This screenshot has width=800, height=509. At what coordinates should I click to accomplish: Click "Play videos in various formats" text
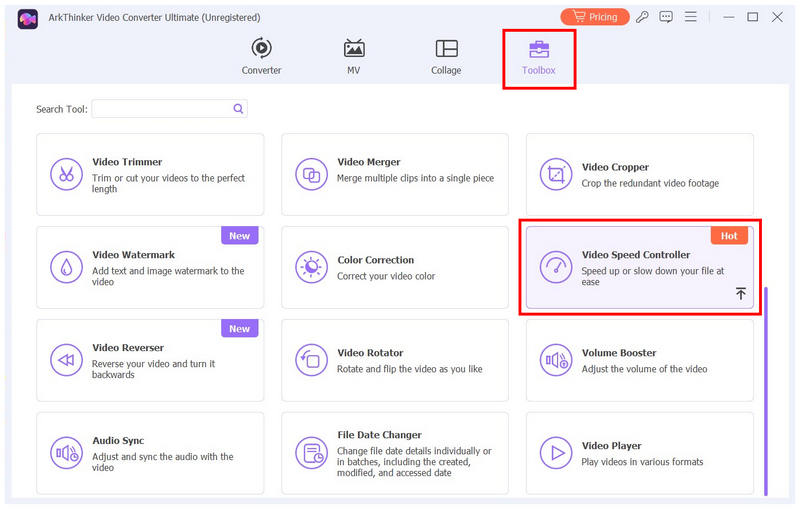642,462
